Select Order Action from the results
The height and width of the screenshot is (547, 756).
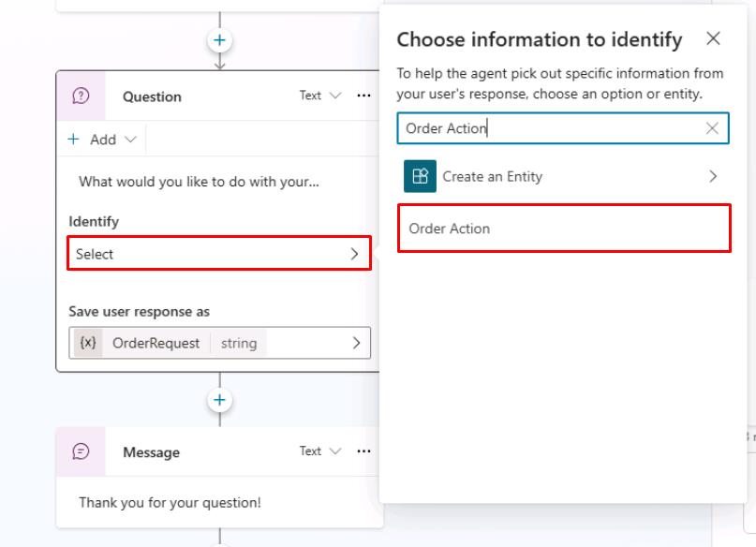(x=564, y=229)
